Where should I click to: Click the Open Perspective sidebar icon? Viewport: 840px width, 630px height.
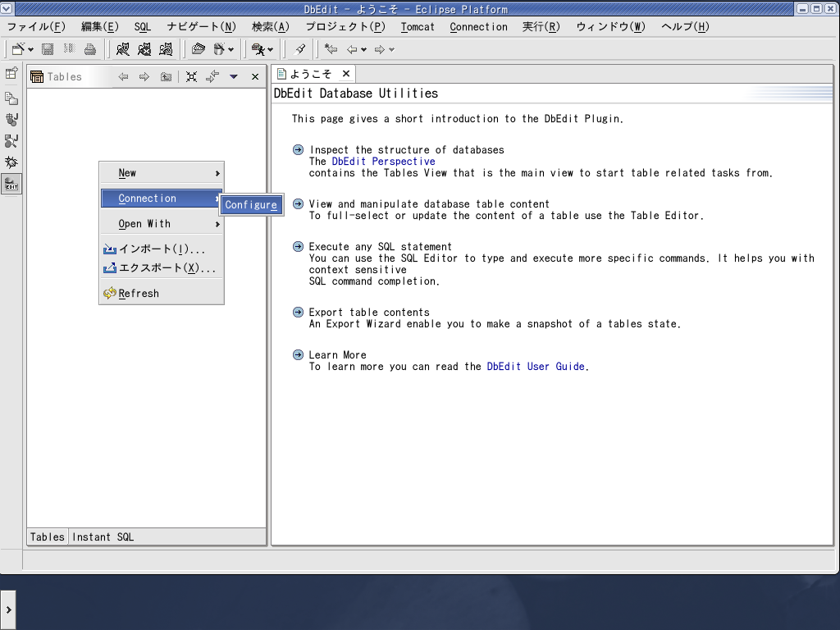pyautogui.click(x=11, y=73)
